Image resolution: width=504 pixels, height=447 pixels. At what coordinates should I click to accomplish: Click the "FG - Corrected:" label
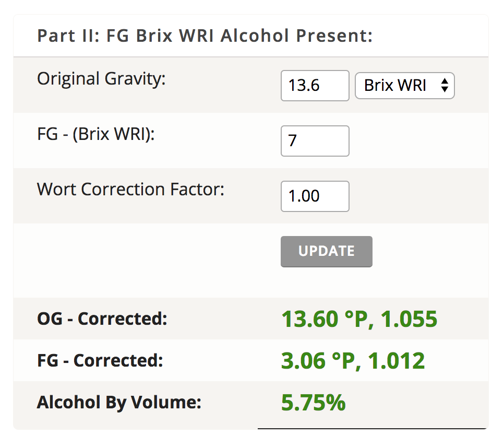(100, 360)
